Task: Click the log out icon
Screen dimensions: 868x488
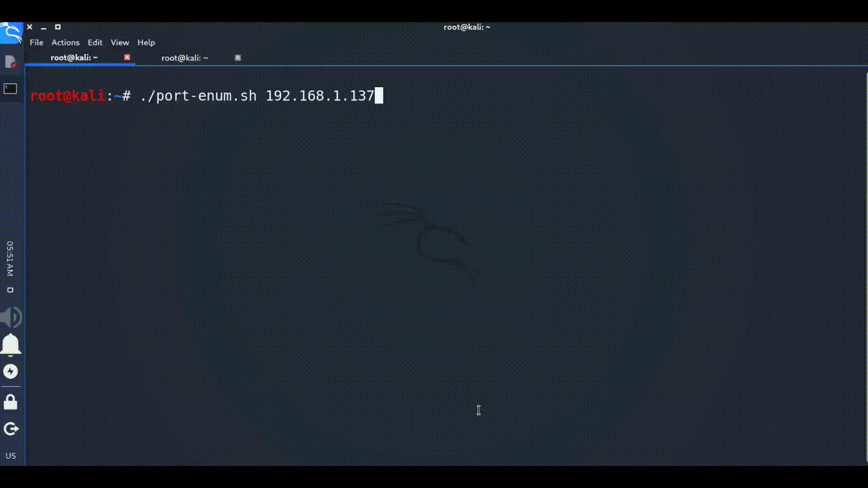Action: tap(10, 429)
